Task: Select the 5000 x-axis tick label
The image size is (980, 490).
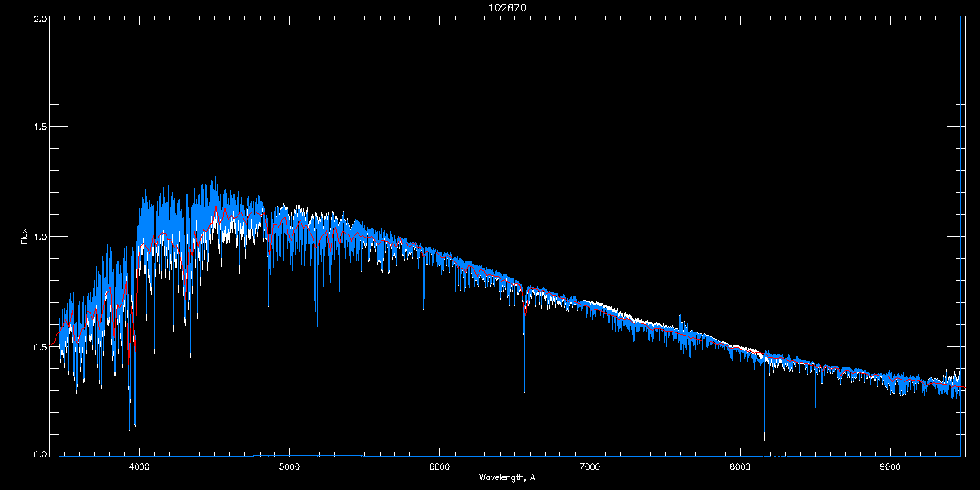Action: tap(289, 467)
